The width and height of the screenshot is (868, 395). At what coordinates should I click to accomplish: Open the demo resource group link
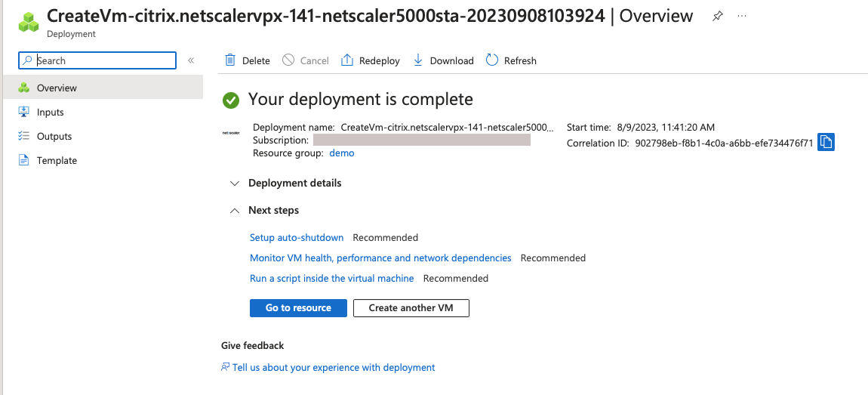pyautogui.click(x=342, y=153)
